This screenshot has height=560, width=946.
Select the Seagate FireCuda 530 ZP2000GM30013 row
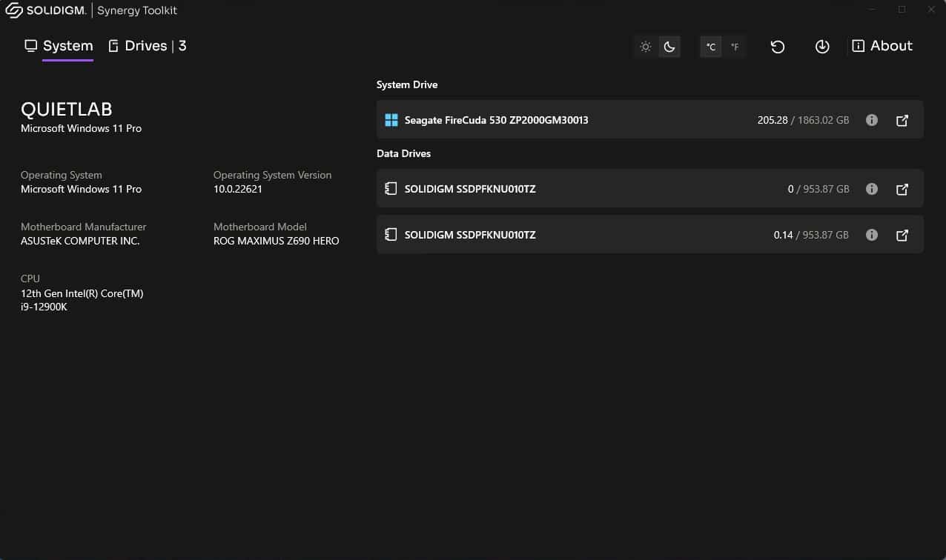(x=649, y=119)
